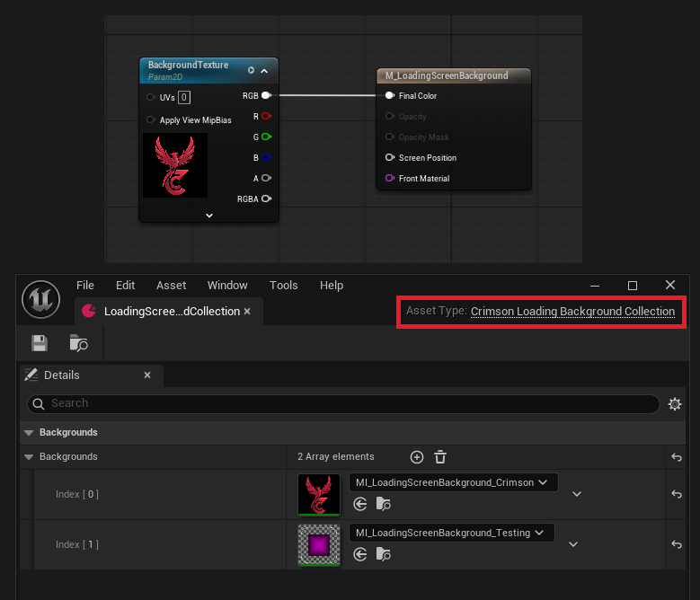Click the Index [ 0 ] row label

(76, 494)
